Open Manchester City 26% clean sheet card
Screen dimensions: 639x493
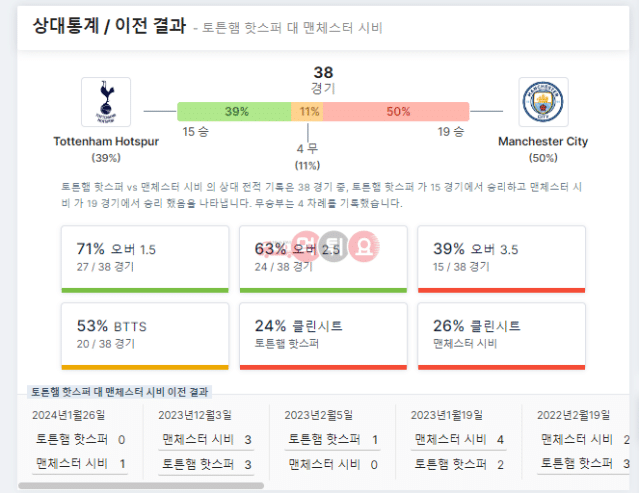502,336
